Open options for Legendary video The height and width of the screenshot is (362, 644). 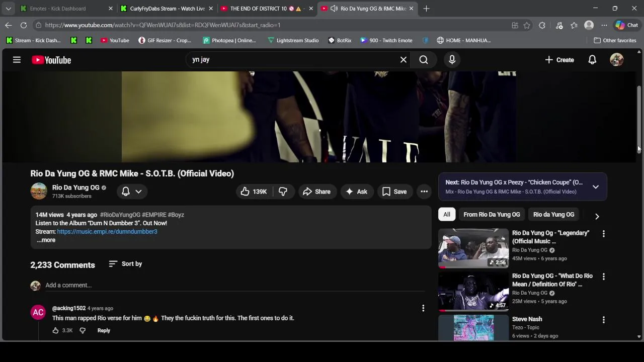coord(604,234)
